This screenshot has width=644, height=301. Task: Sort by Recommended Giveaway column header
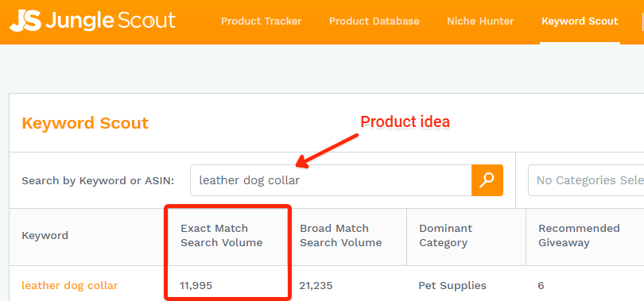click(579, 235)
